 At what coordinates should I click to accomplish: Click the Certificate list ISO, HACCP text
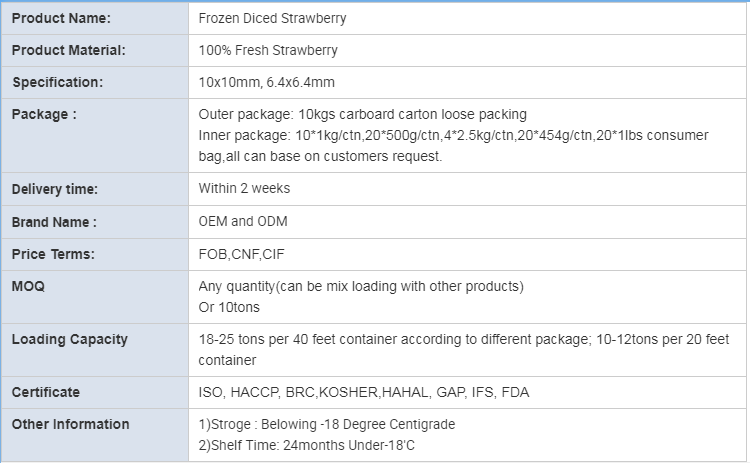click(364, 392)
